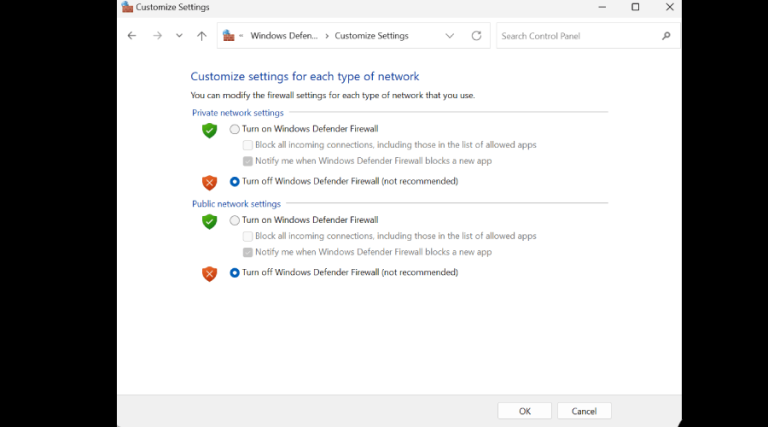
Task: Click the back navigation arrow
Action: pyautogui.click(x=132, y=36)
